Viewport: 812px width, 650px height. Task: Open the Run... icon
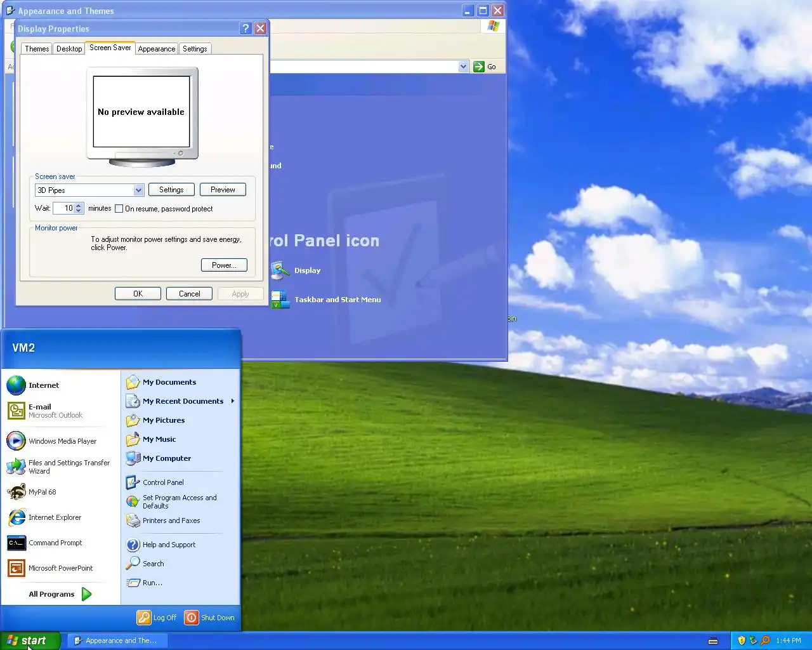click(133, 583)
